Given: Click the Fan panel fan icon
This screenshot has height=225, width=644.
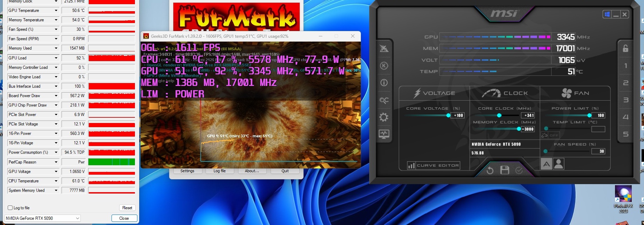Looking at the screenshot, I should 566,93.
